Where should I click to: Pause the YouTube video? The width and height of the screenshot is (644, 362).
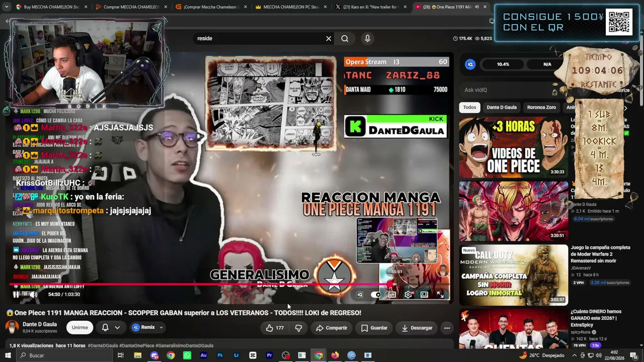point(16,295)
